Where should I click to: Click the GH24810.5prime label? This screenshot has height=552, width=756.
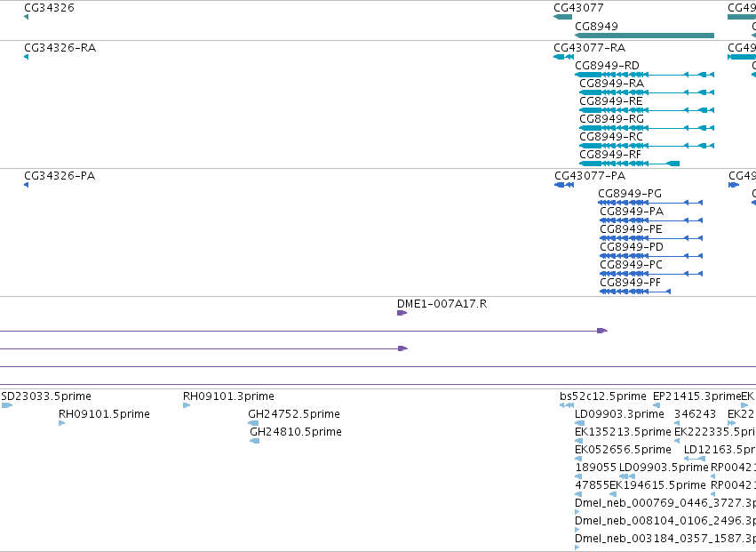pos(296,432)
